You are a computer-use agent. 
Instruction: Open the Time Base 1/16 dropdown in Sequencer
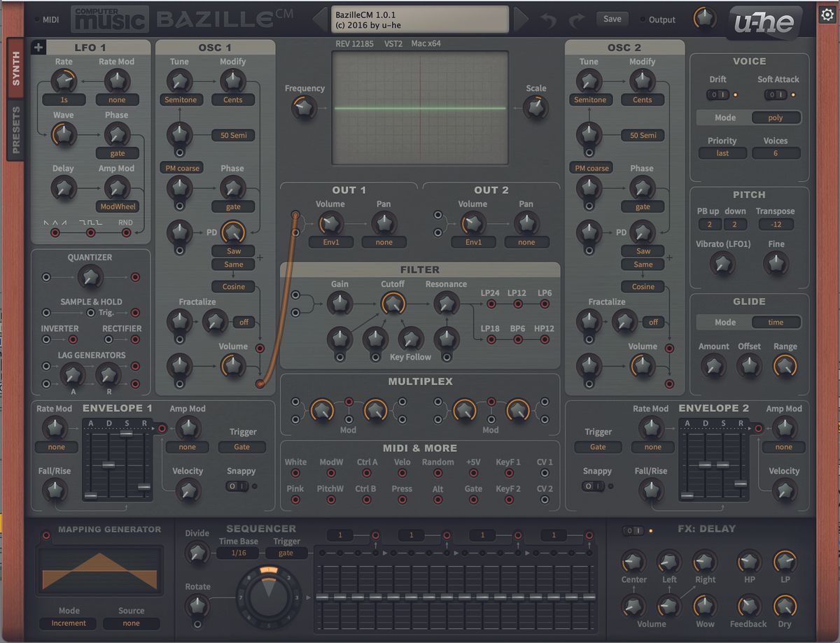pos(239,552)
